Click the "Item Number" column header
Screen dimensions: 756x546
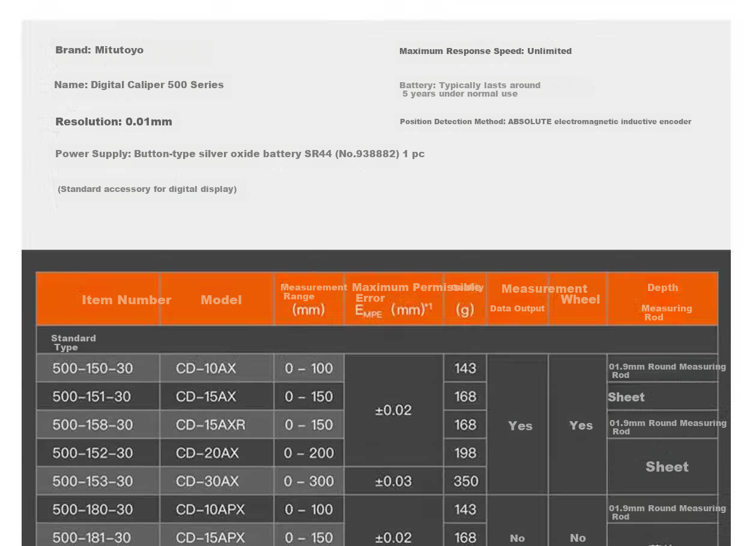point(127,300)
